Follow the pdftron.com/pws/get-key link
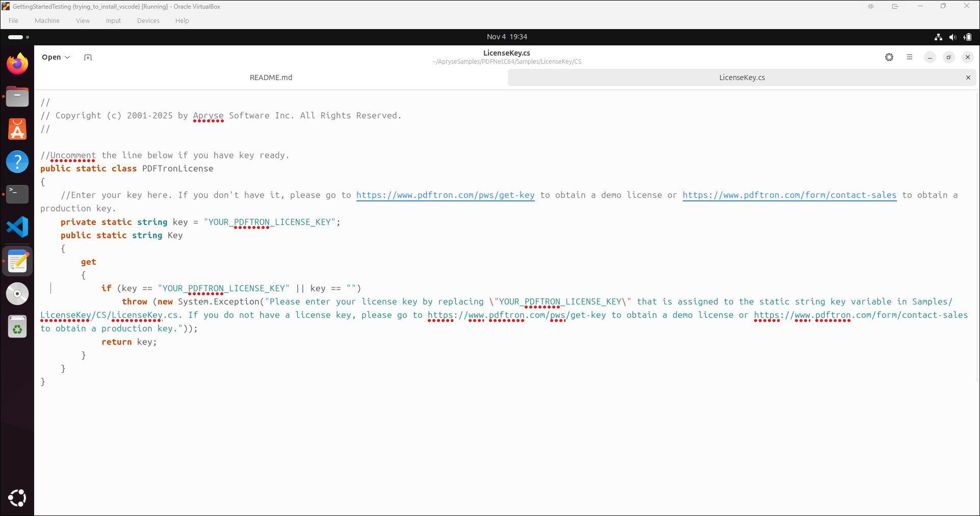 pos(445,195)
